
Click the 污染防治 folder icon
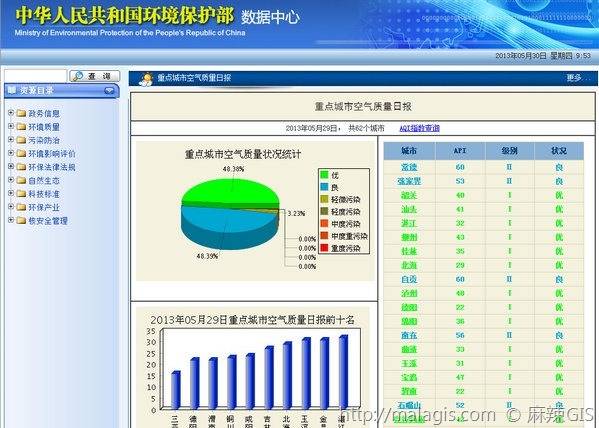point(21,140)
